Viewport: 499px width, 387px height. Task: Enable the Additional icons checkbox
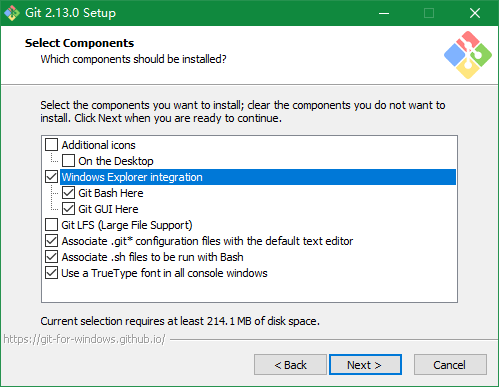[51, 145]
